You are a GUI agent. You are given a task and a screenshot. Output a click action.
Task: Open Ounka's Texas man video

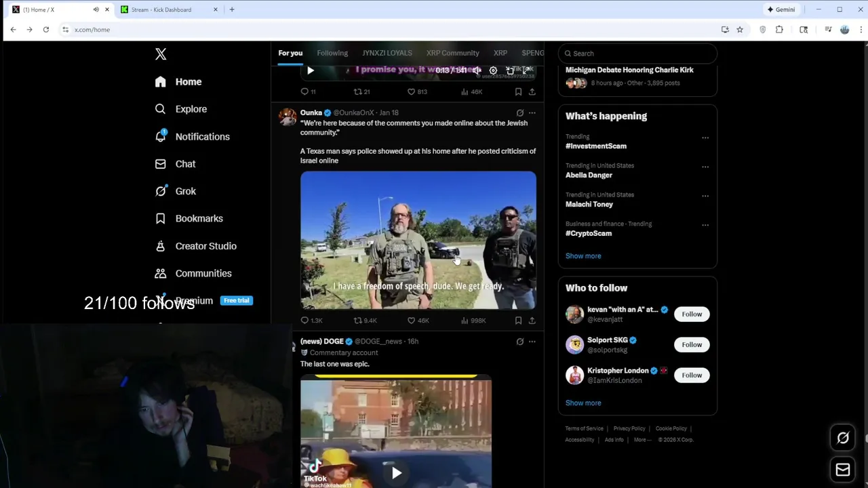coord(418,241)
